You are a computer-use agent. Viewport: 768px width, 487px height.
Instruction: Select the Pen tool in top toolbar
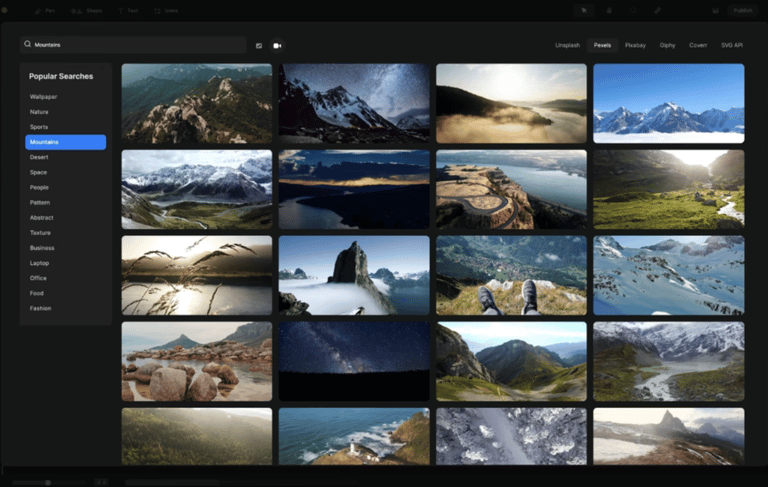[x=45, y=10]
